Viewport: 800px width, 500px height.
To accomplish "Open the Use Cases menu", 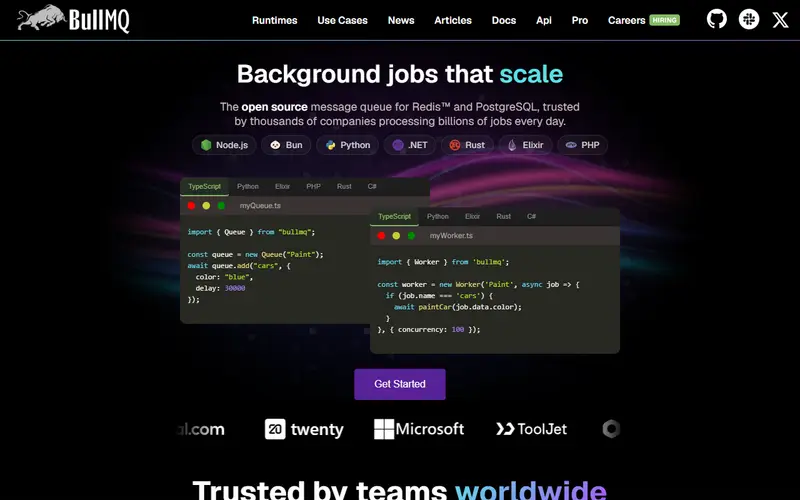I will [342, 20].
